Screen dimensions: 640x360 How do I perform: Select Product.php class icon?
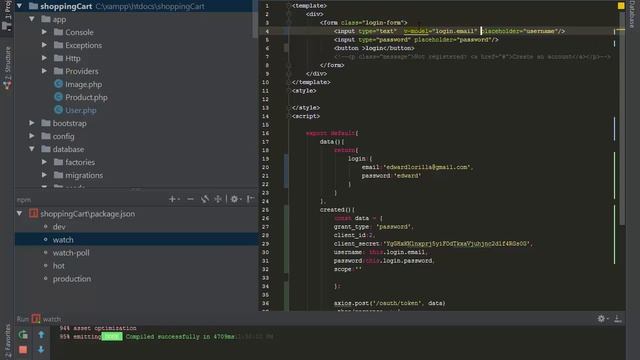point(58,97)
